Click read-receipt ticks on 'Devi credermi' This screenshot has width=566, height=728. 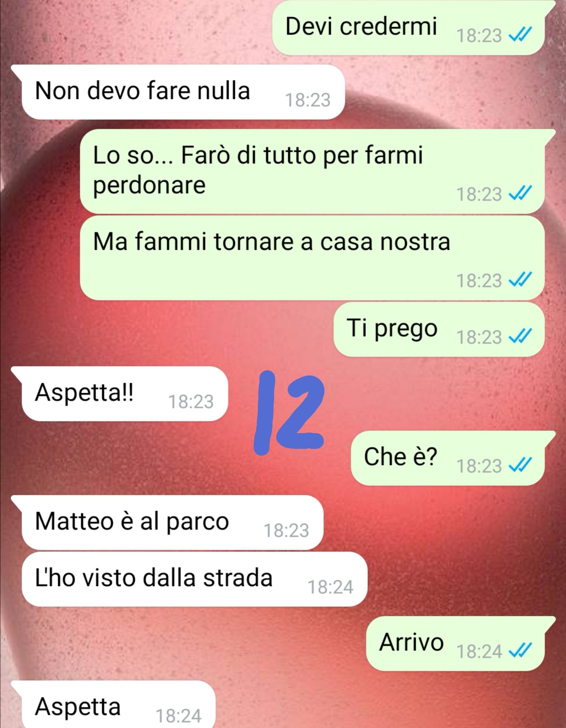(x=520, y=35)
